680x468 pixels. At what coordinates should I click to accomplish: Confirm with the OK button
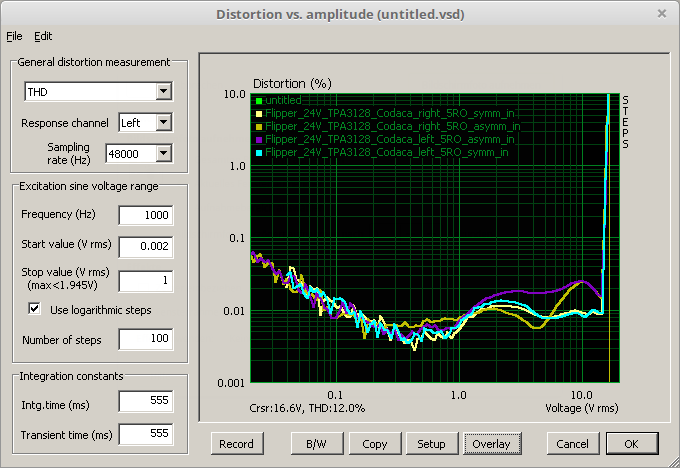coord(630,444)
